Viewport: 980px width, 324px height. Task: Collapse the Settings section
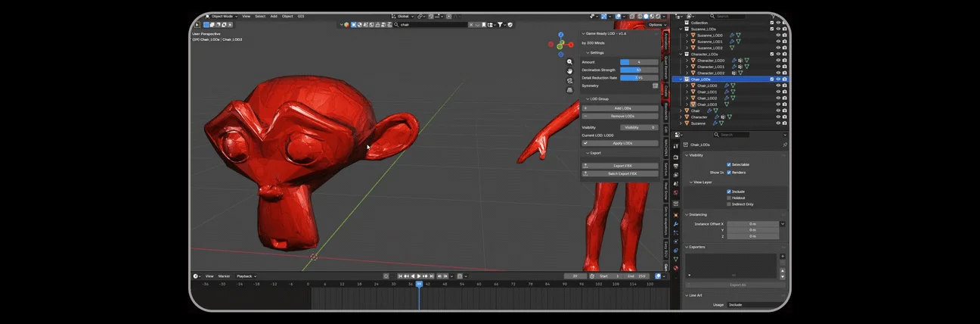[595, 52]
